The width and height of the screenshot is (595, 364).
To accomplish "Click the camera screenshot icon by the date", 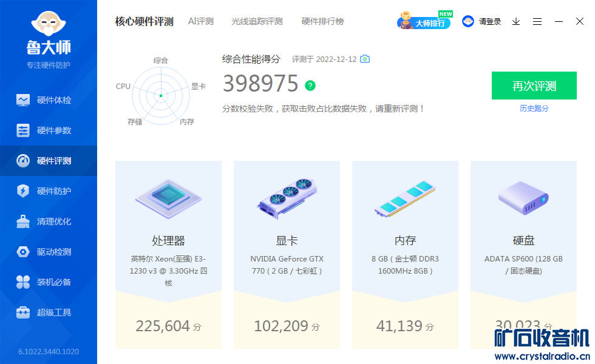I will [365, 59].
